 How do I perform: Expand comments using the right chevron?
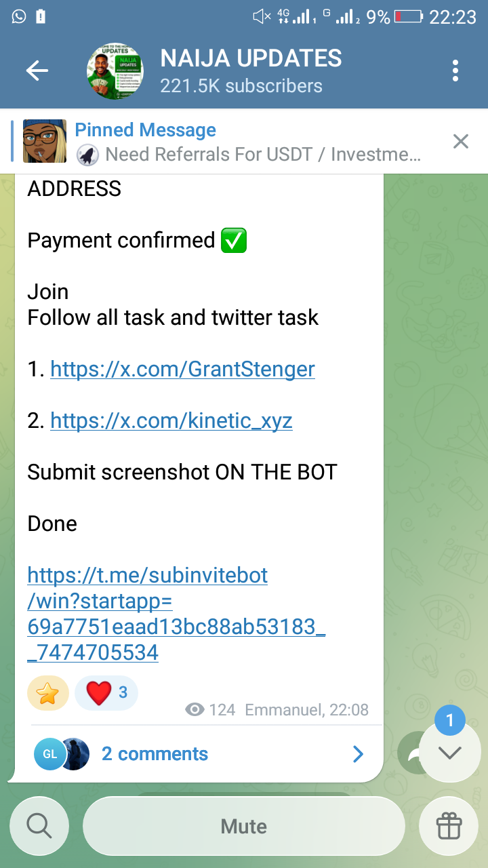pyautogui.click(x=359, y=754)
